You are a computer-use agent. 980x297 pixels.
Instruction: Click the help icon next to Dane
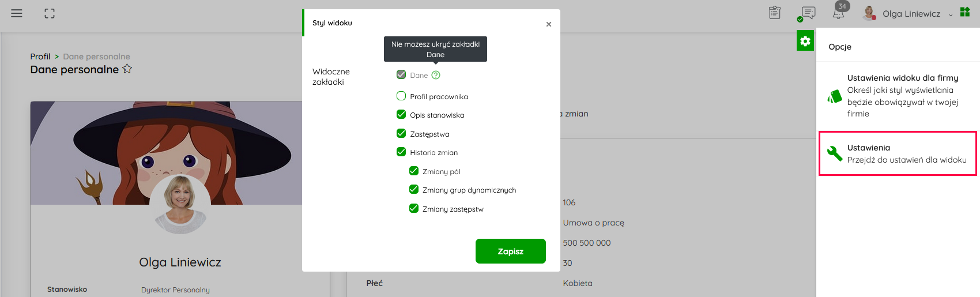pos(436,75)
